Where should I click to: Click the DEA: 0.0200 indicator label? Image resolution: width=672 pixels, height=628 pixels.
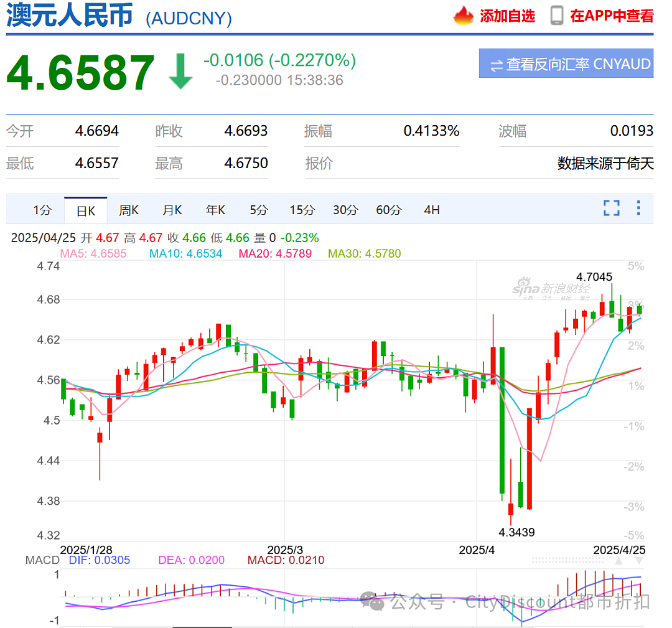coord(192,560)
